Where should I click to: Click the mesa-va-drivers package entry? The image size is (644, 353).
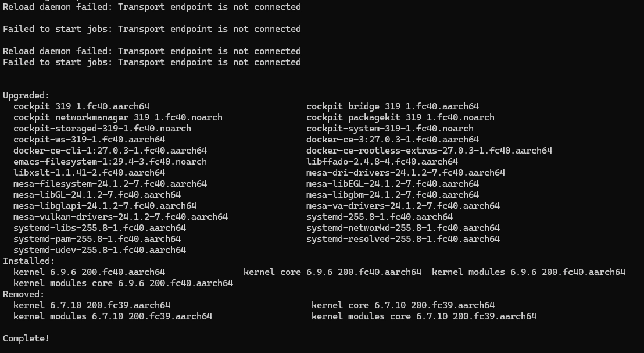(x=403, y=206)
